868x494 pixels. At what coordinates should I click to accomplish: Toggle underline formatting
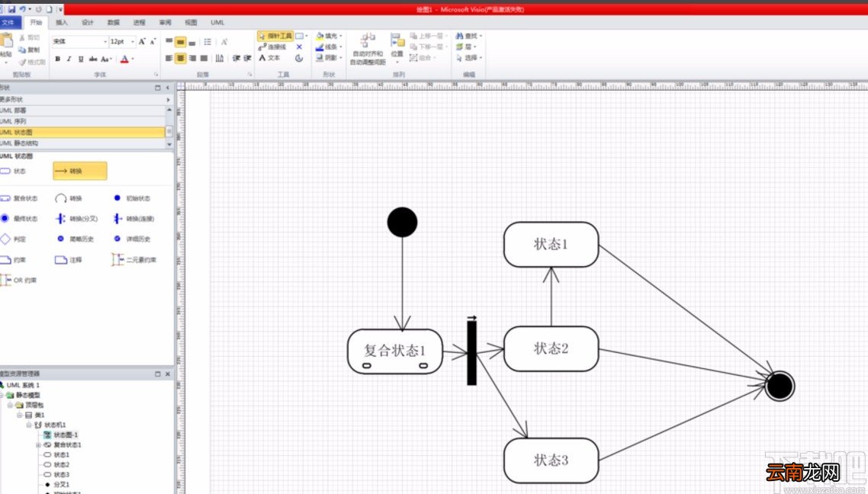coord(81,59)
